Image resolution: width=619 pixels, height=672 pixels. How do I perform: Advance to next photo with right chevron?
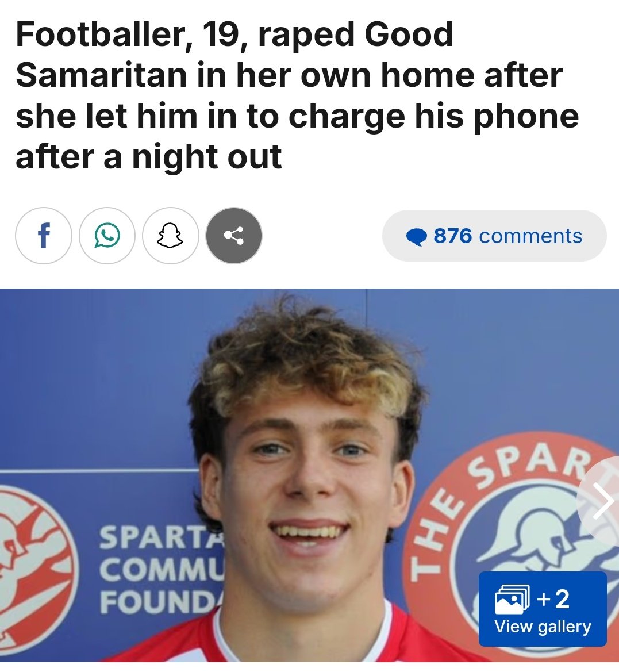pyautogui.click(x=602, y=500)
